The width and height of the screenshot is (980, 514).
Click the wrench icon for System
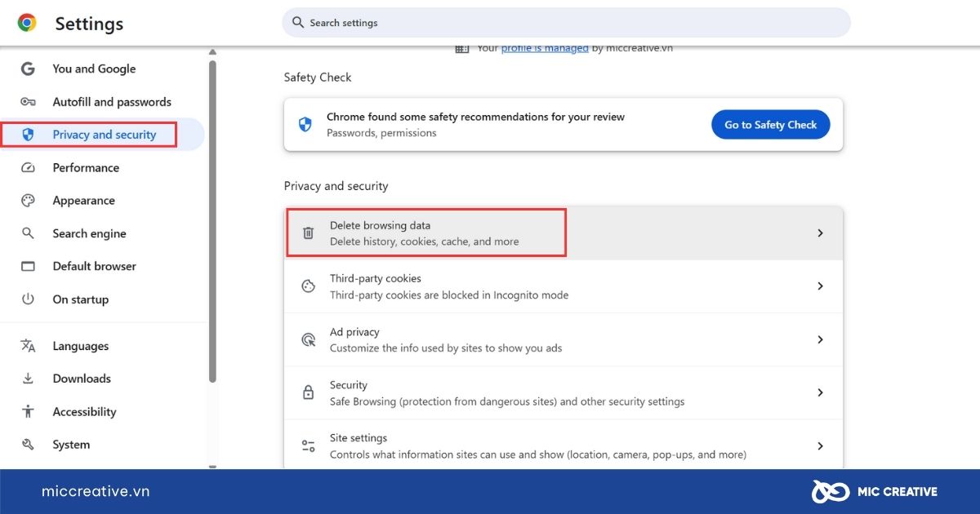[28, 445]
